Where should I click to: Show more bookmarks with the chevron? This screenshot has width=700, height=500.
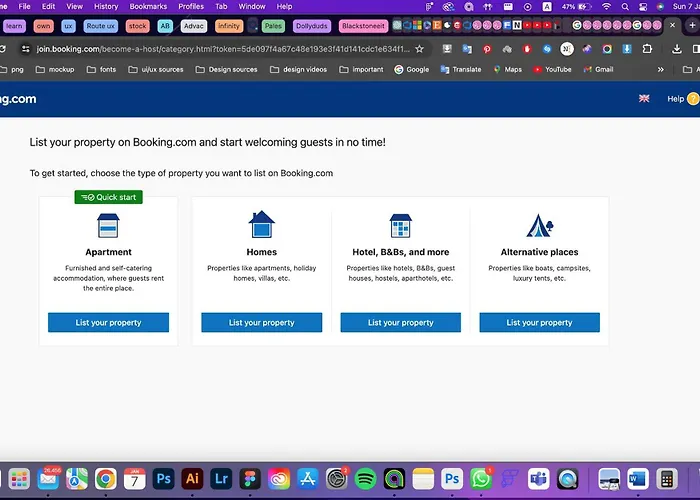661,70
